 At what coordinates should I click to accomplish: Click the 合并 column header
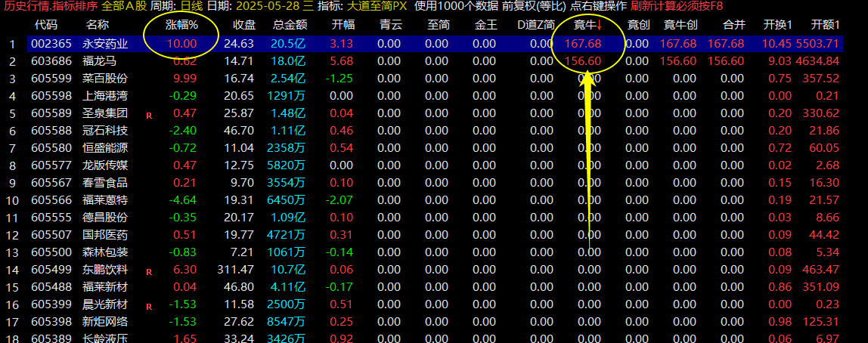click(734, 25)
